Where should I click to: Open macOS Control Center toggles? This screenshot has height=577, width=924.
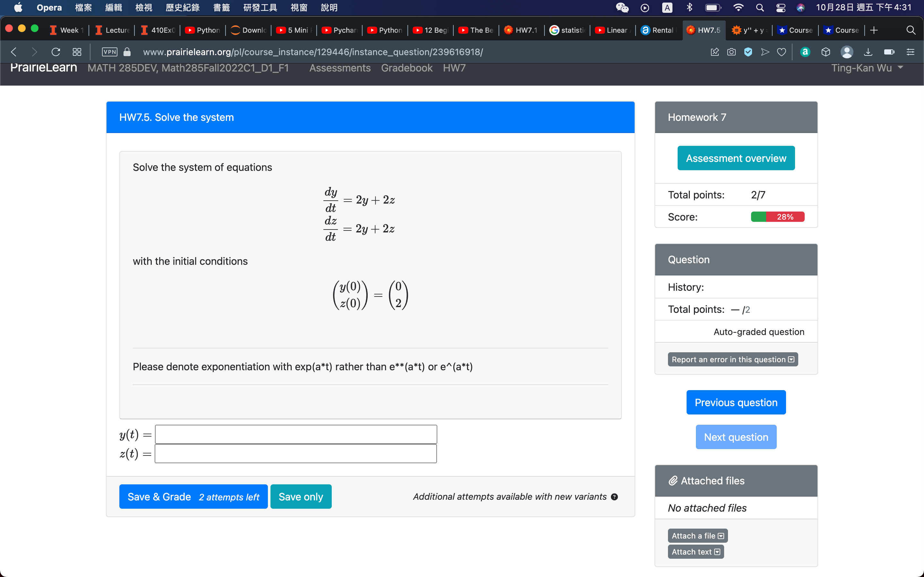point(781,8)
